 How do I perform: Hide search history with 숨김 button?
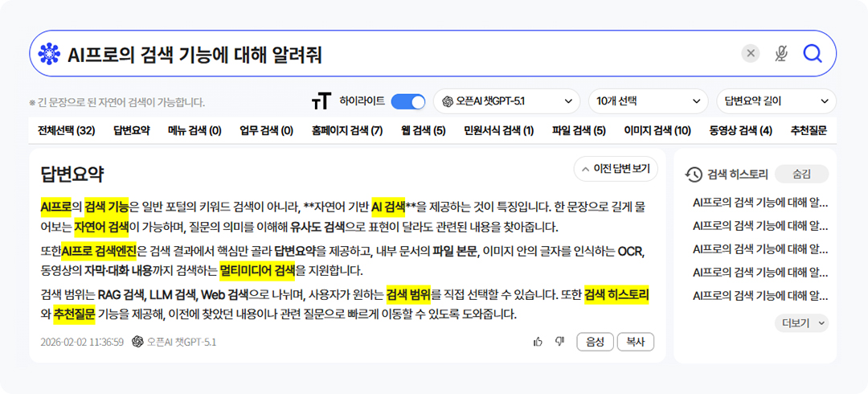coord(801,174)
